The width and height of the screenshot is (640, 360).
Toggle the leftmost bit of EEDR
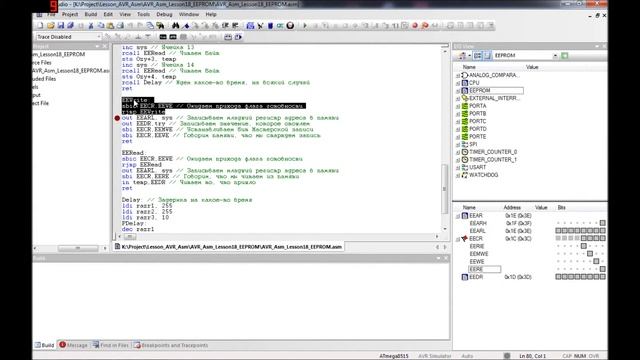[x=558, y=277]
